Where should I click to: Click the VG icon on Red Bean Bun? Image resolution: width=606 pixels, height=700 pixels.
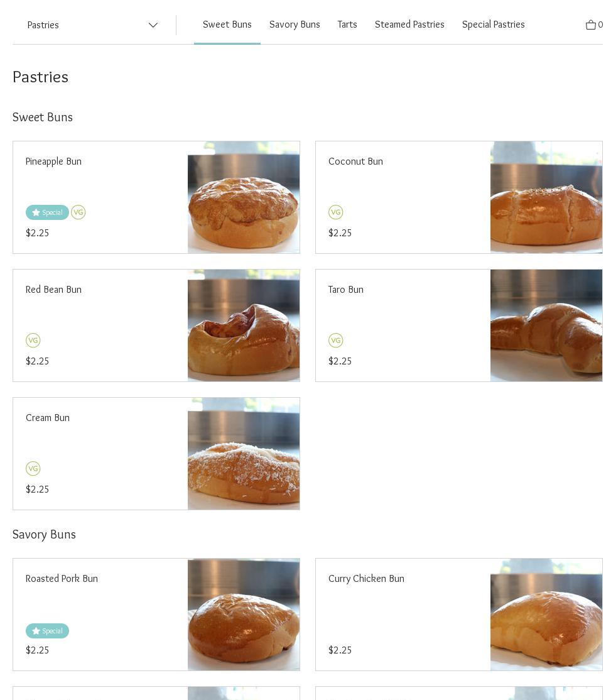tap(33, 341)
